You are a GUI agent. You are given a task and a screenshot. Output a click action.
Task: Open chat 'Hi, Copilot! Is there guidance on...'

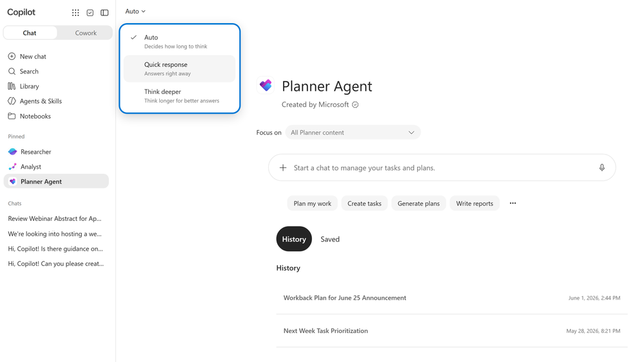(x=56, y=249)
